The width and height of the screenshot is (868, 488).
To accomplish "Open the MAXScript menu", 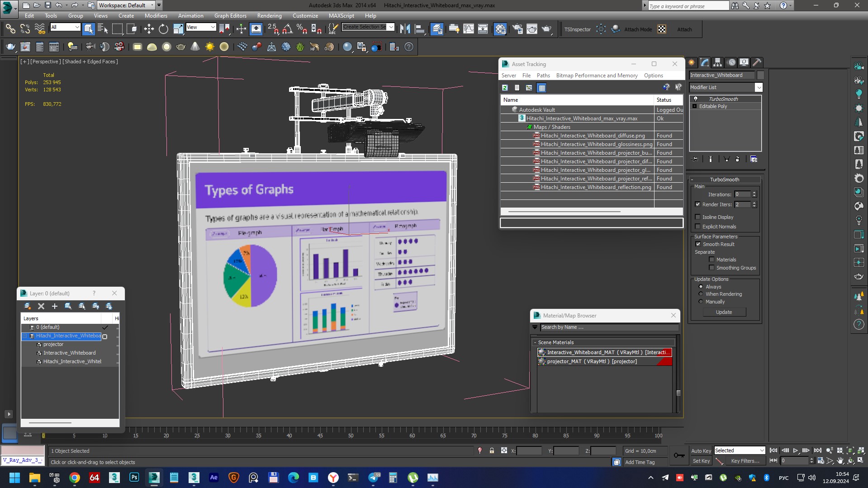I will coord(341,15).
